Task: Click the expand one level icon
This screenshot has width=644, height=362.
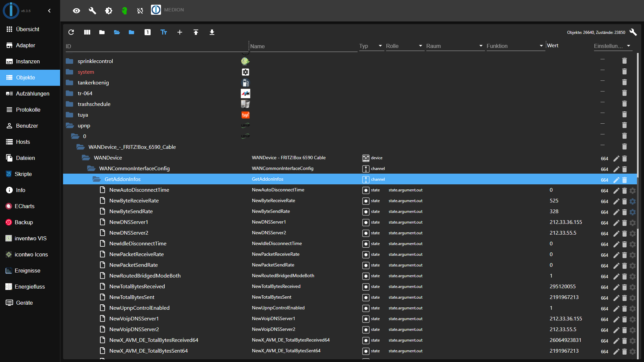Action: pos(148,32)
